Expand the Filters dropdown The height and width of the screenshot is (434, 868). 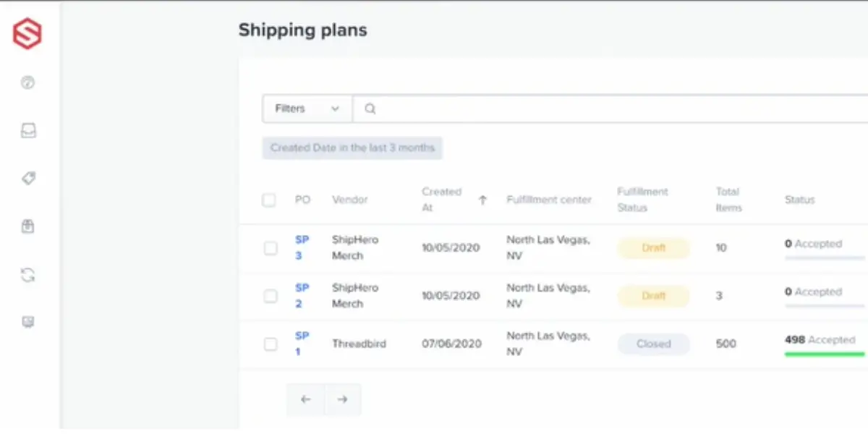pyautogui.click(x=307, y=109)
